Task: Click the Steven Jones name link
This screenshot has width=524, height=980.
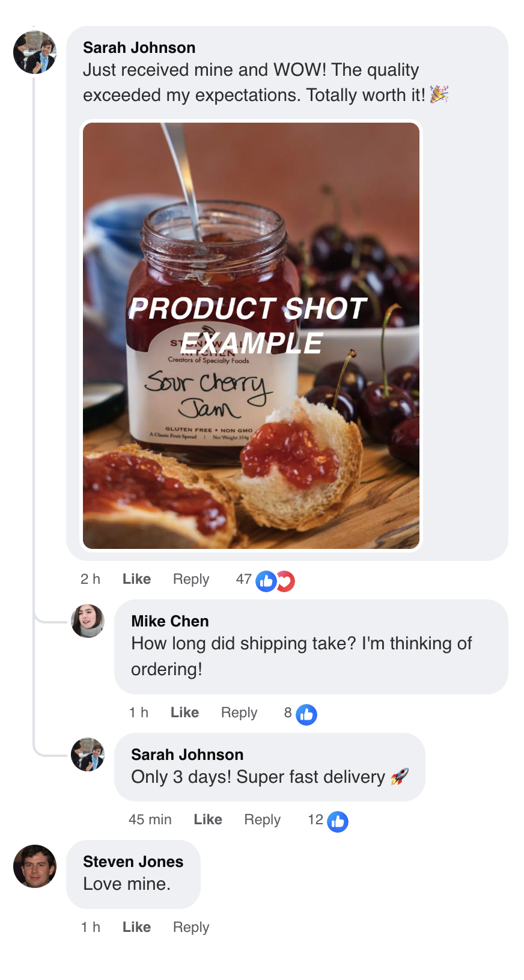Action: pos(133,862)
